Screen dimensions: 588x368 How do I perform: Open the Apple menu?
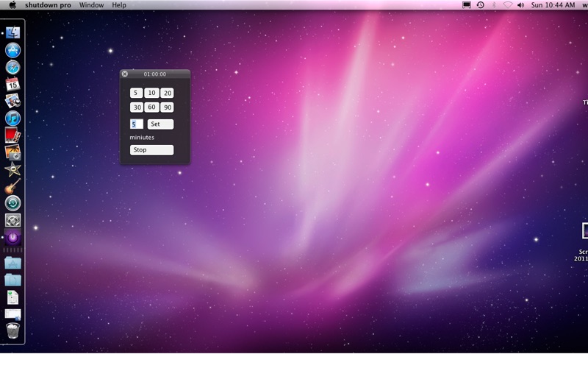point(12,5)
